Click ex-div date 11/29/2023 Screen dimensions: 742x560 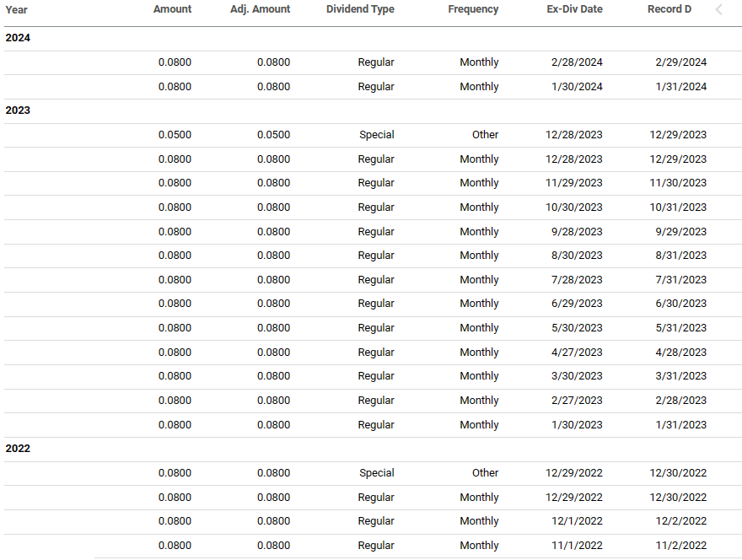pos(574,183)
